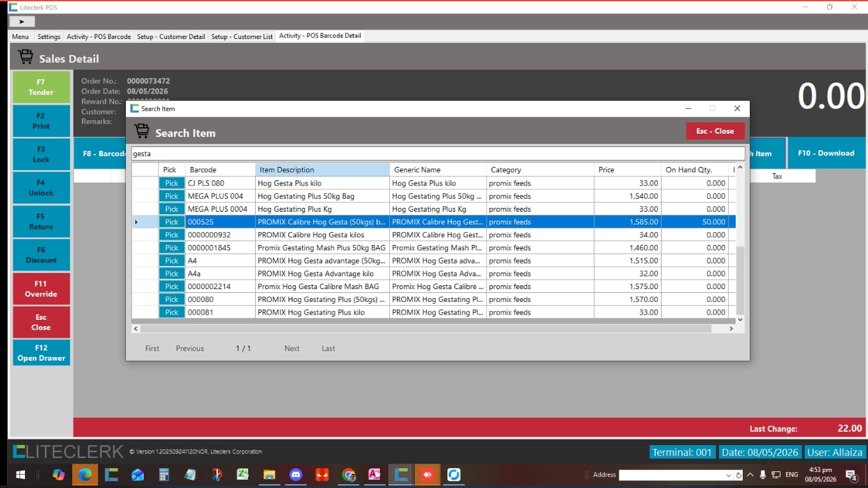This screenshot has width=868, height=488.
Task: Click the F3 Lock button
Action: click(41, 154)
